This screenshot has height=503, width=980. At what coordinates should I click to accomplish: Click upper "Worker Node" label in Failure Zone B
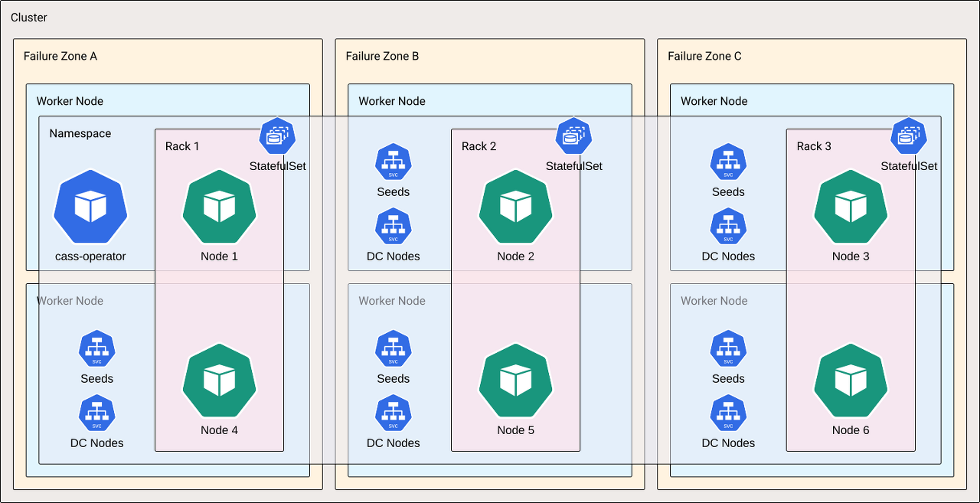392,101
